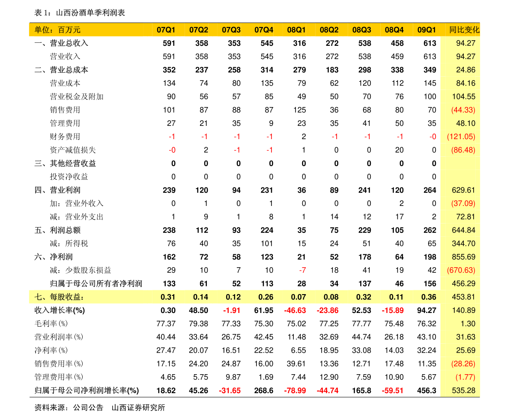Select the 三、其他经营收益 row label

tap(65, 164)
